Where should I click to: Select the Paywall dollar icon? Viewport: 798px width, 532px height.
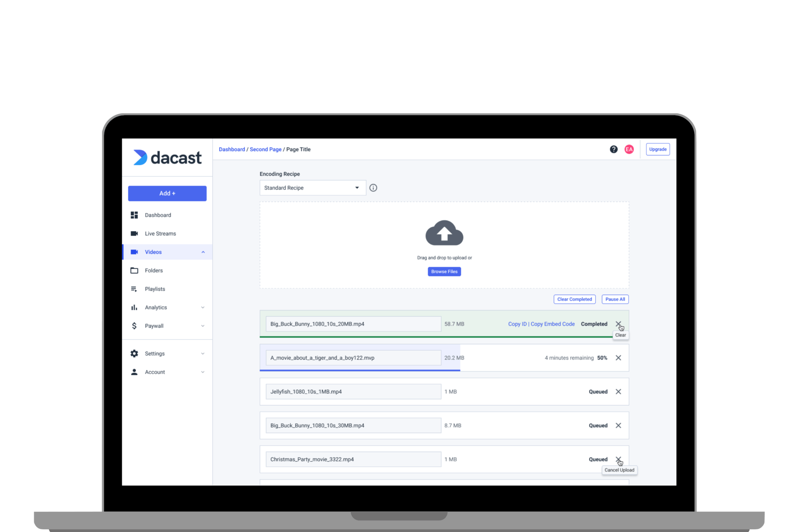[x=134, y=326]
